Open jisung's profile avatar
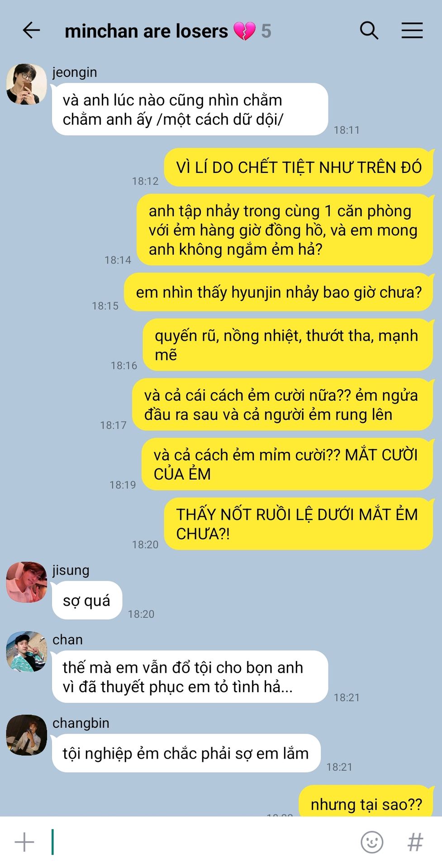 click(x=26, y=582)
